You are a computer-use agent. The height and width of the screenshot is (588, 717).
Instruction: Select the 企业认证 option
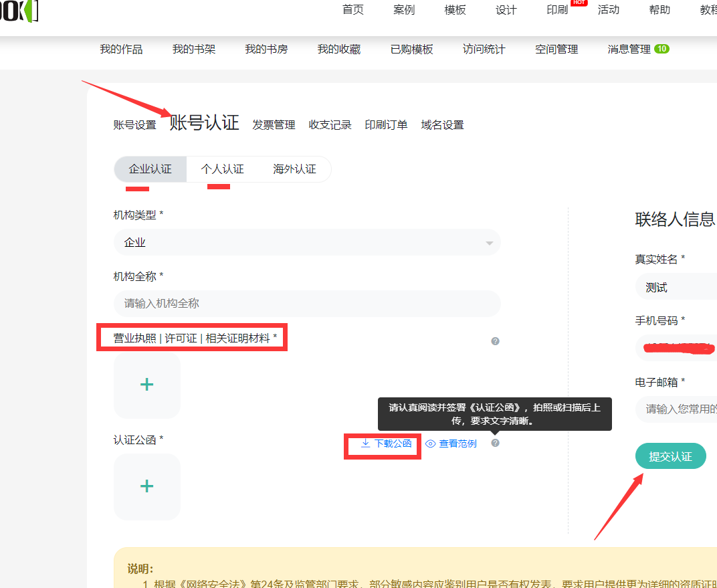click(x=150, y=169)
